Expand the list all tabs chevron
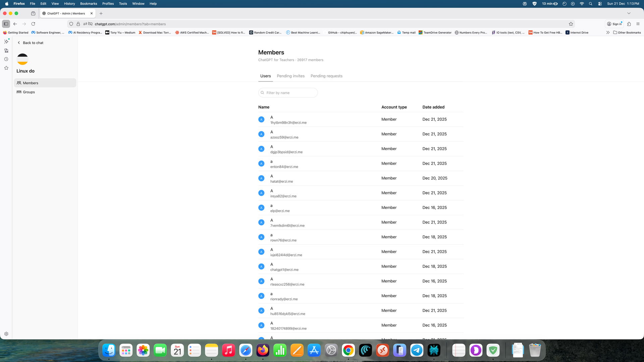 (x=629, y=13)
